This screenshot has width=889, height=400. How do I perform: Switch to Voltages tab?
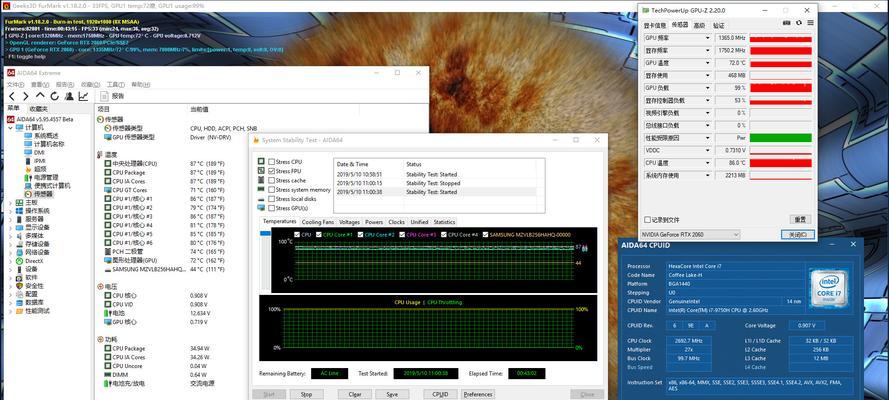coord(349,222)
